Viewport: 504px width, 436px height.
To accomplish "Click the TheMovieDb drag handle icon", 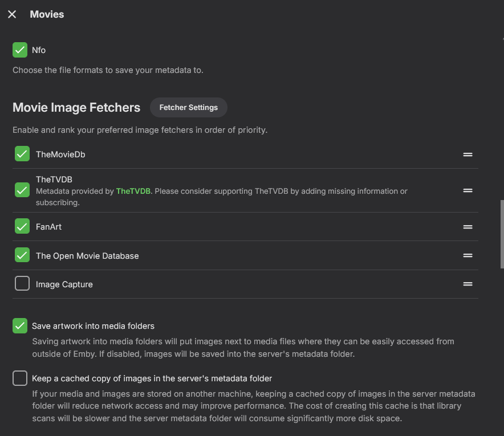I will (x=468, y=154).
